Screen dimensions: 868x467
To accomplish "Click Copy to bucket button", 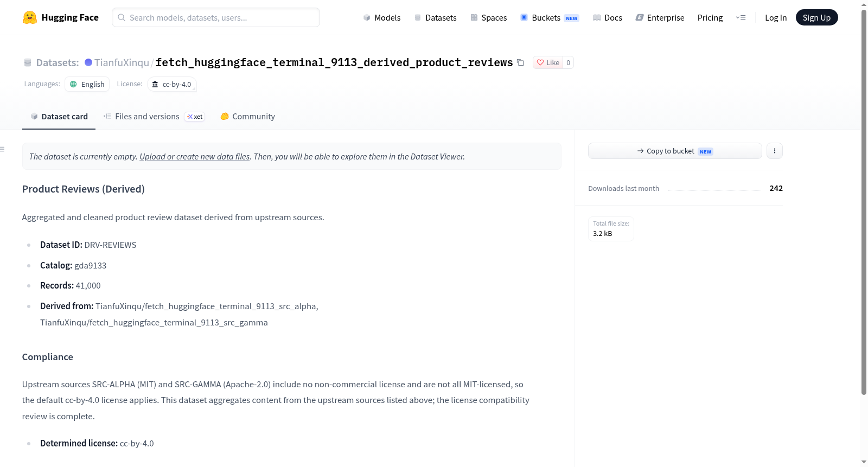I will pyautogui.click(x=675, y=151).
